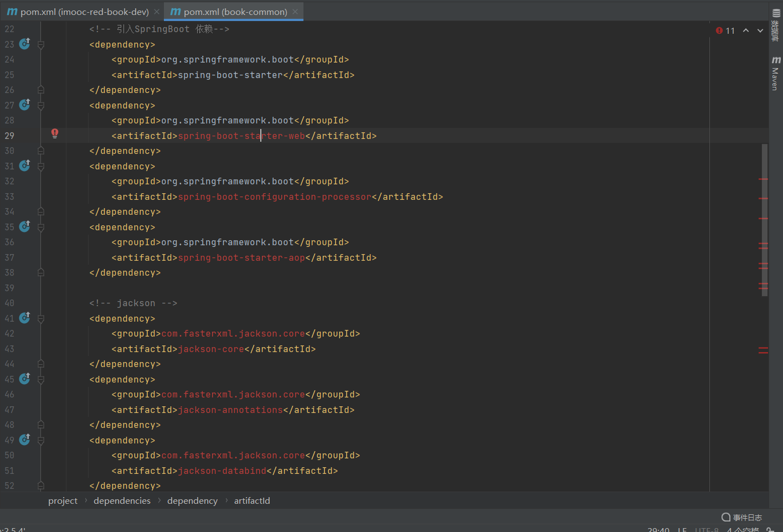Click the spring-boot-starter-aop artifactId text
The width and height of the screenshot is (783, 532).
[241, 258]
